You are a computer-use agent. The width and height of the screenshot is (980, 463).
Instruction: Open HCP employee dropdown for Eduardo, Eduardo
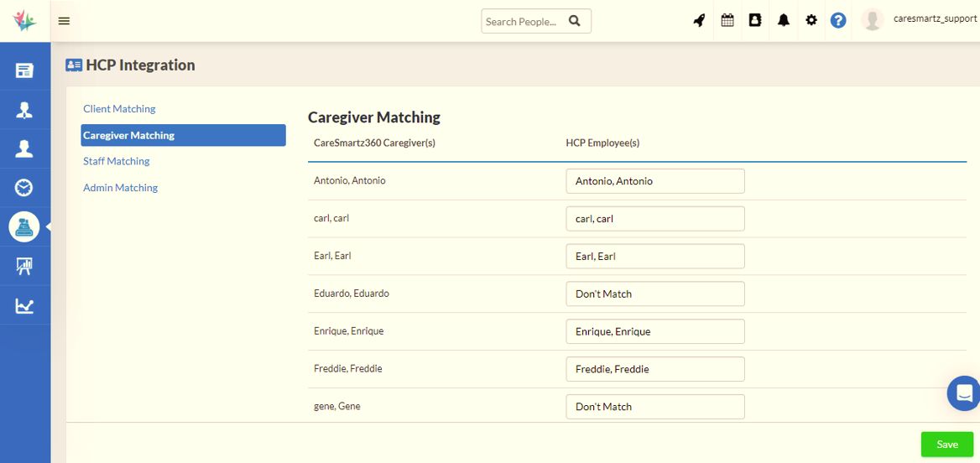click(654, 294)
